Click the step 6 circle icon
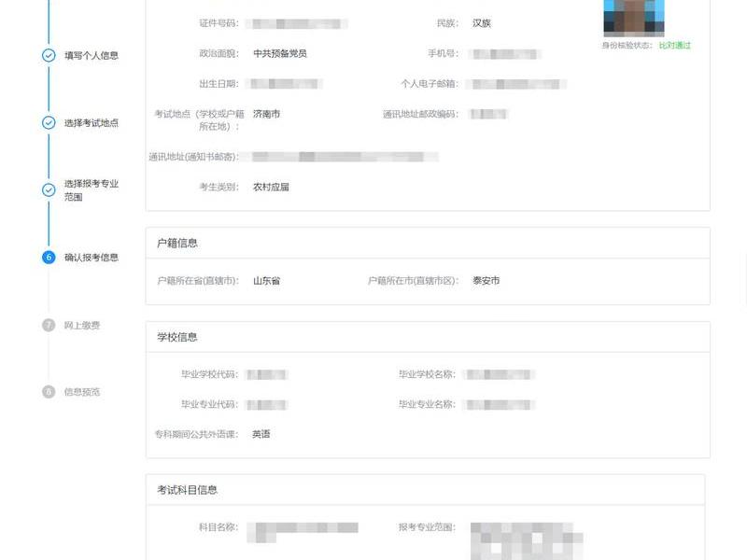Viewport: 747px width, 560px height. pyautogui.click(x=49, y=258)
